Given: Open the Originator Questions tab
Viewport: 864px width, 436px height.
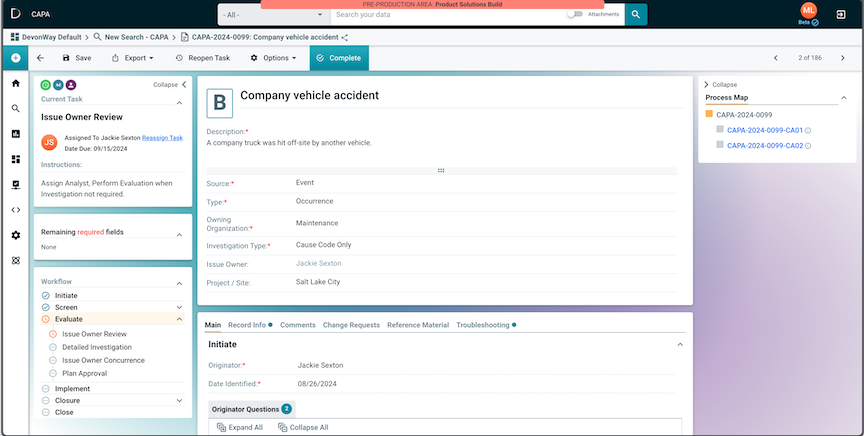Looking at the screenshot, I should 252,409.
